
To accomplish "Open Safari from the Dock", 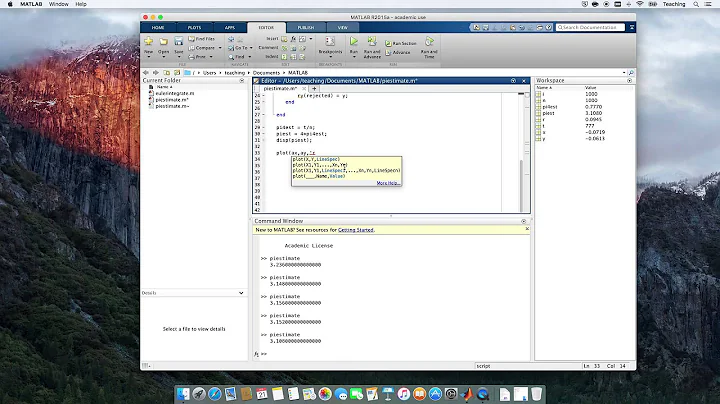I will 214,394.
